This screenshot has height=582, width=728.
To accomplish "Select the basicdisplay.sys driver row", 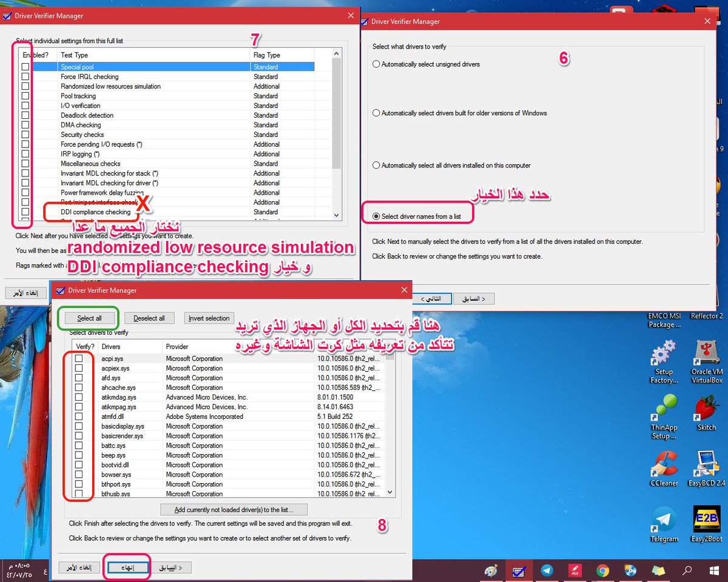I will click(122, 426).
